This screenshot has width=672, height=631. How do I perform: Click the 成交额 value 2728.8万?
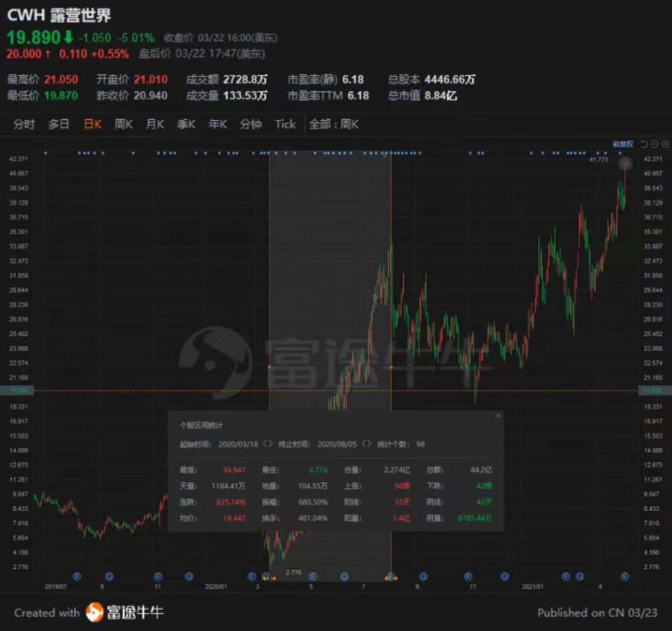click(x=245, y=79)
